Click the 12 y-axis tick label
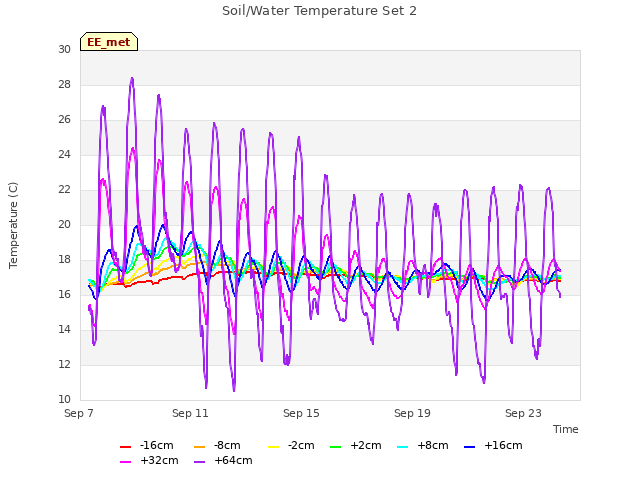 64,364
